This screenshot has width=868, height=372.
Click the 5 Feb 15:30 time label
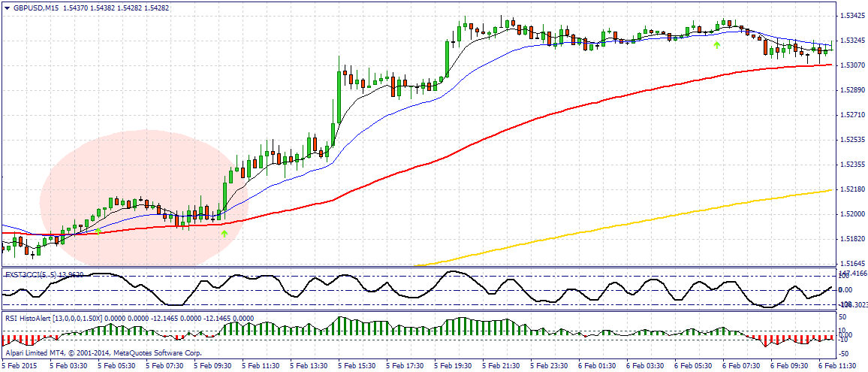[x=357, y=367]
